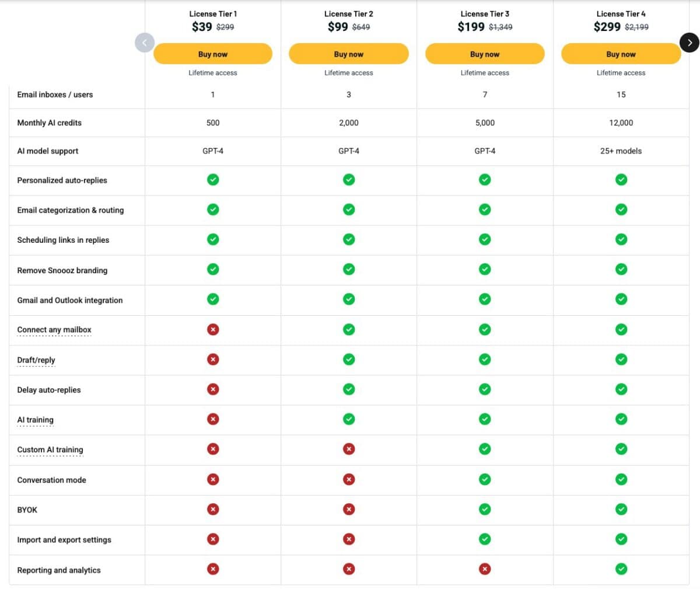The height and width of the screenshot is (589, 700).
Task: Click Buy now for License Tier 2
Action: coord(348,54)
